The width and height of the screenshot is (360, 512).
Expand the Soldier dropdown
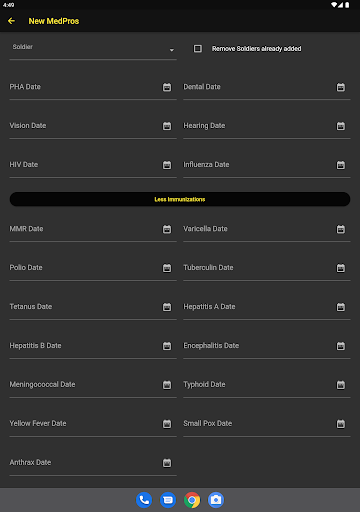coord(93,49)
